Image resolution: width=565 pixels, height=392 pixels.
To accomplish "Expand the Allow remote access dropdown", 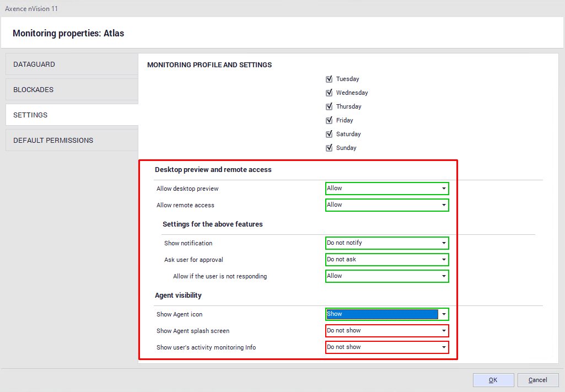I will (387, 205).
